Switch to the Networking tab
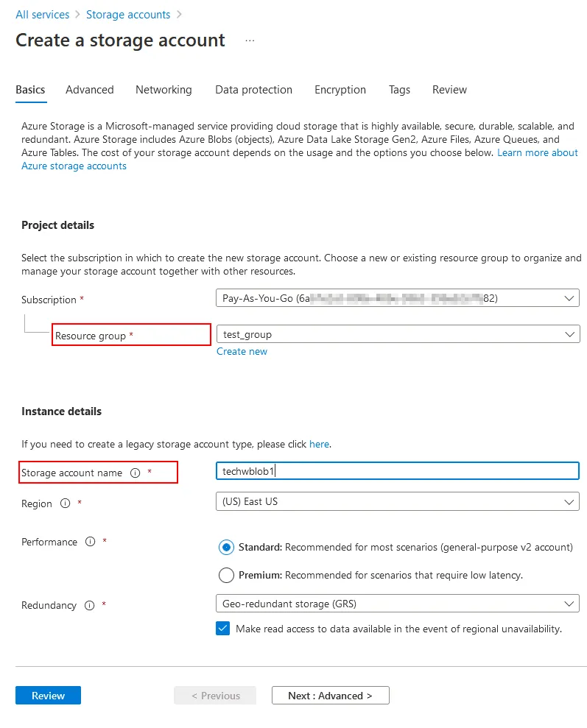The image size is (587, 728). (164, 90)
